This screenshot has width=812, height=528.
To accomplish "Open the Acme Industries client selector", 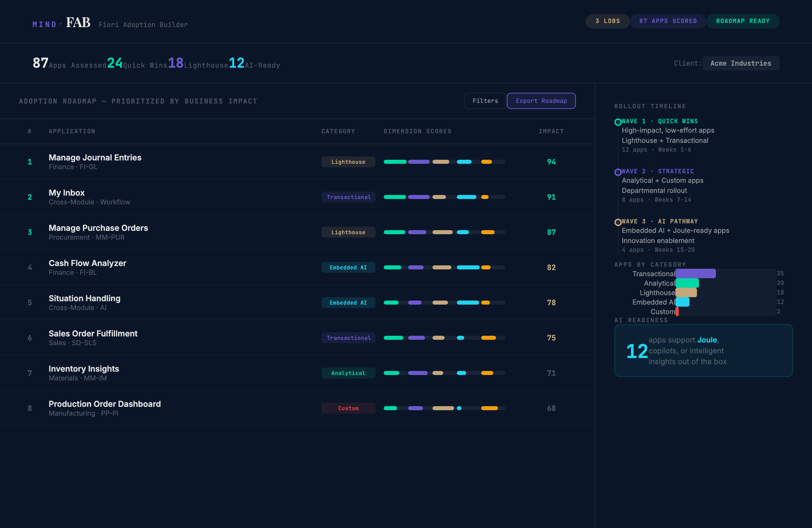I will click(x=740, y=64).
